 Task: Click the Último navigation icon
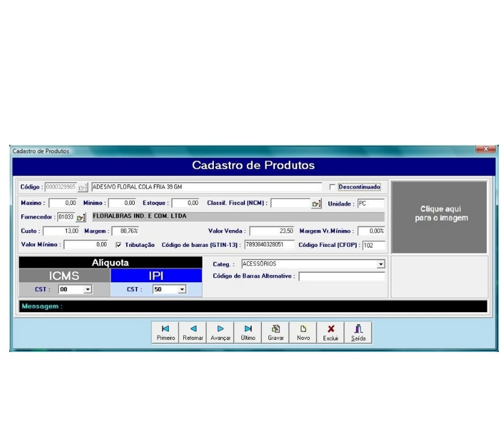pyautogui.click(x=247, y=330)
